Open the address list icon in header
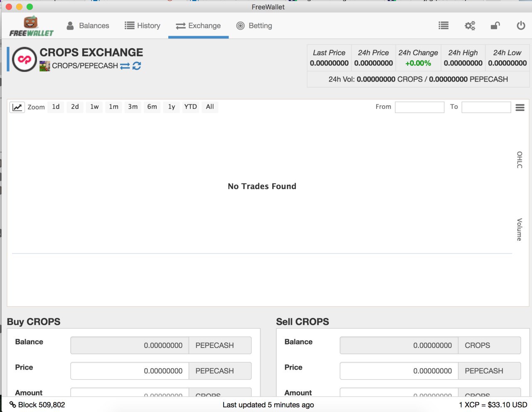Image resolution: width=532 pixels, height=412 pixels. click(x=443, y=26)
